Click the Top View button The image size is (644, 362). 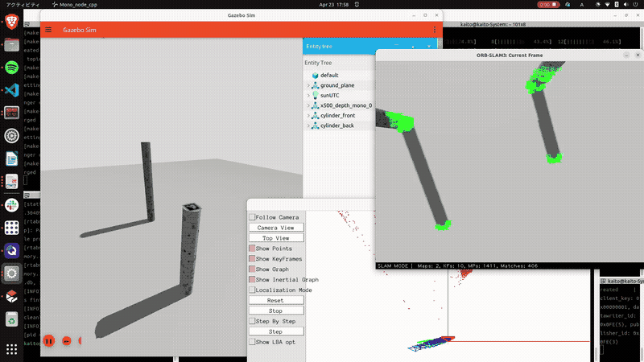[x=275, y=238]
